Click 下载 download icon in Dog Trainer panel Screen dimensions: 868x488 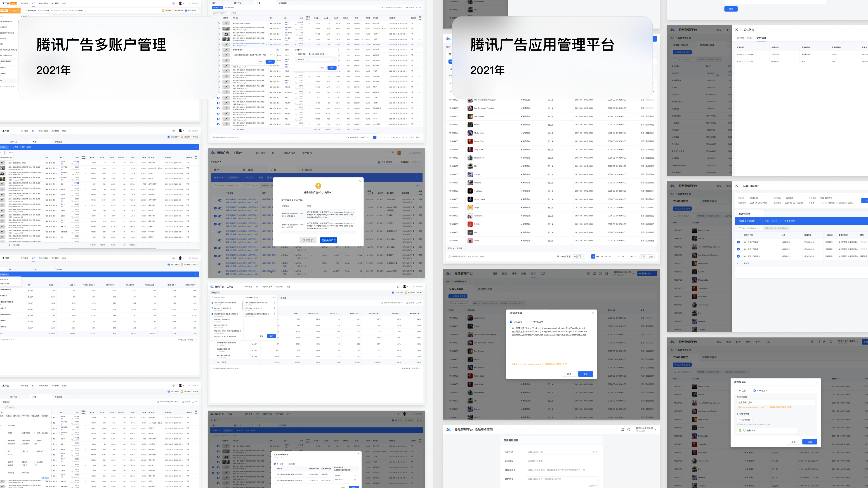point(762,221)
